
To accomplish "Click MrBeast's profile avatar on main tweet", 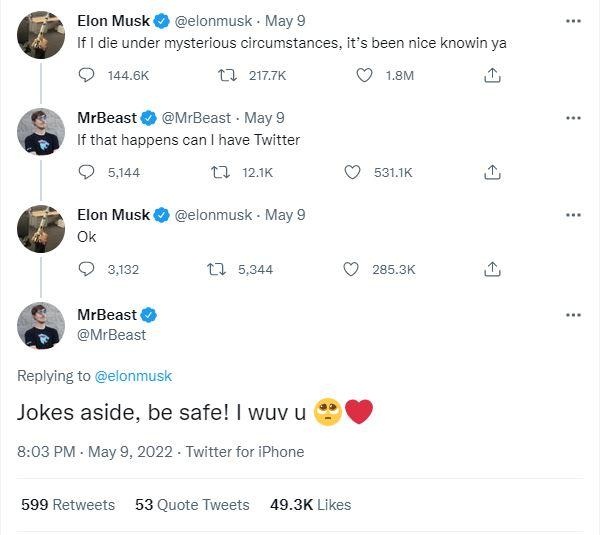I will pyautogui.click(x=41, y=326).
